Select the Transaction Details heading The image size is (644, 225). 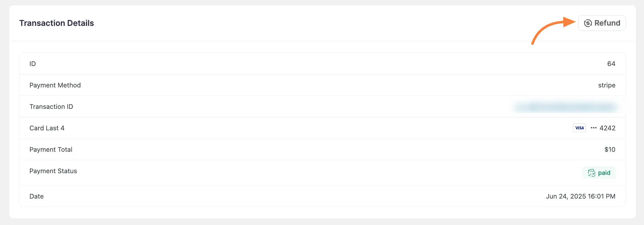click(57, 23)
